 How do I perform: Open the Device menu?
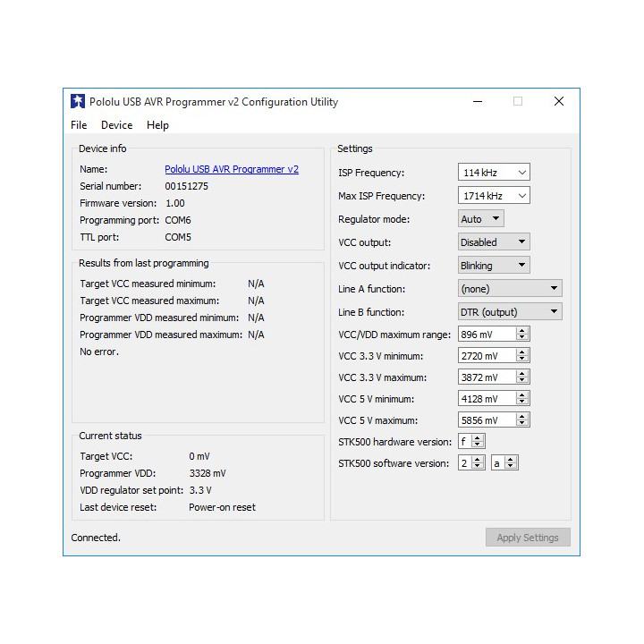(x=116, y=125)
